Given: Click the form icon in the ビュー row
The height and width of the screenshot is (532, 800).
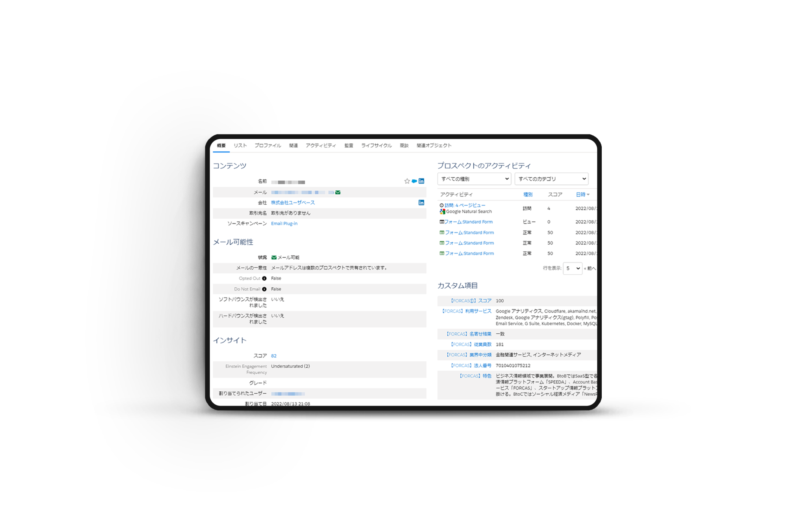Looking at the screenshot, I should pos(442,222).
